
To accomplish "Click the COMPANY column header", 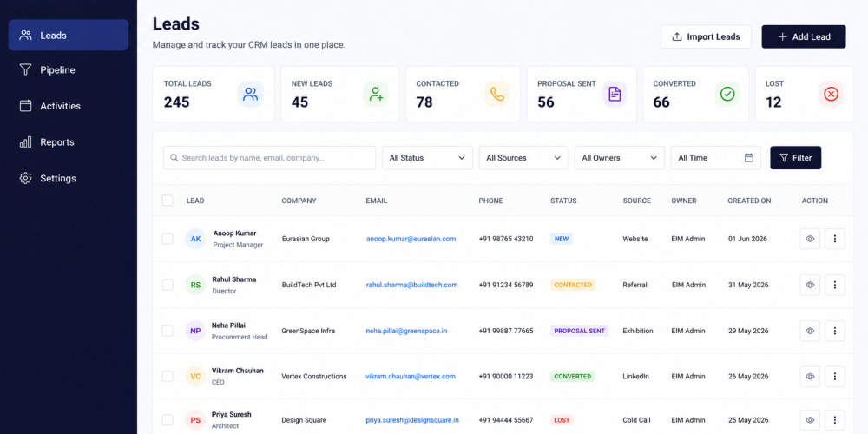I will click(299, 201).
